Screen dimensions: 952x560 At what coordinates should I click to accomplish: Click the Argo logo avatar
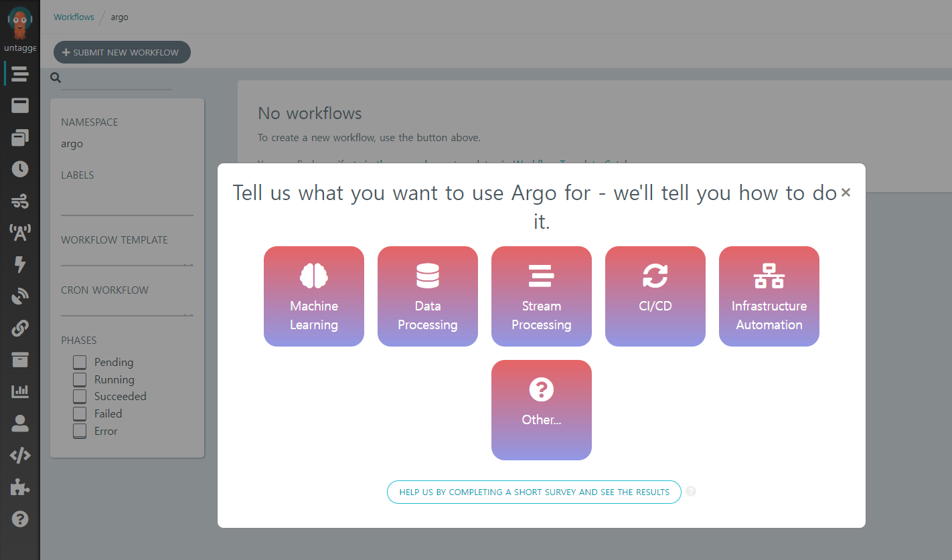[20, 23]
